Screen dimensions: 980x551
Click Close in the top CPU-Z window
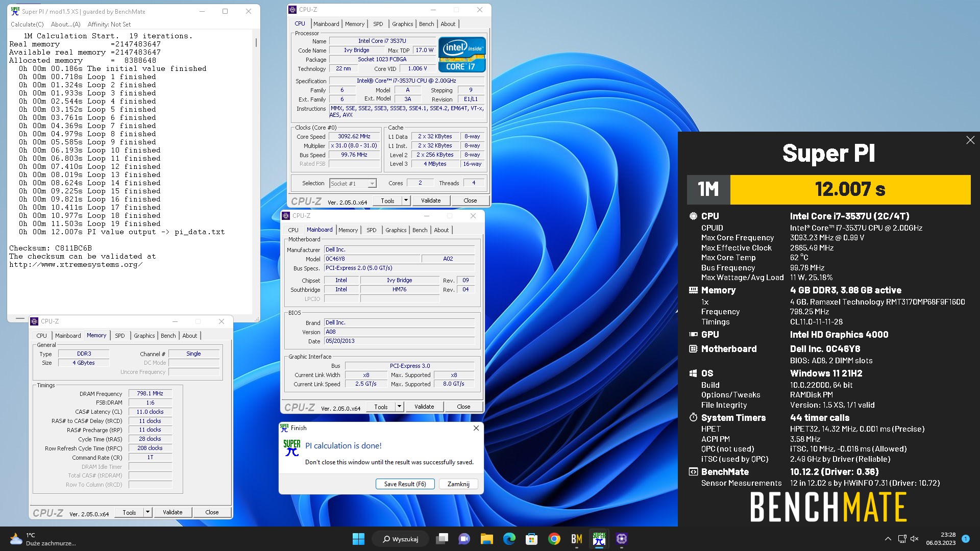[470, 201]
